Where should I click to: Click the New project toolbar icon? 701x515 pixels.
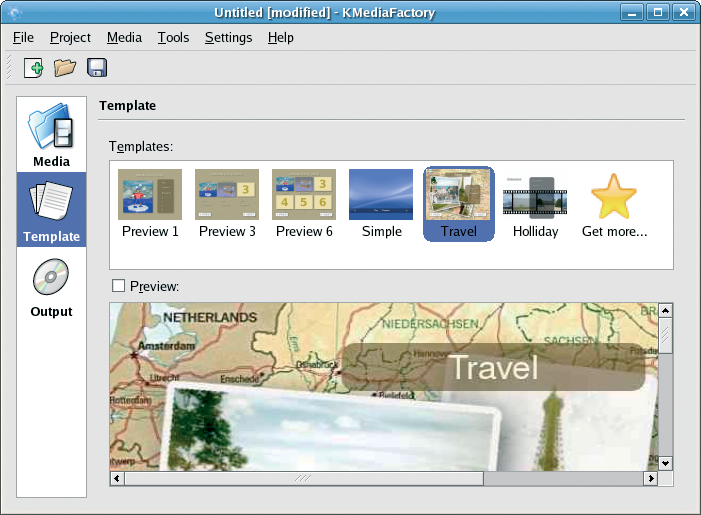(x=34, y=68)
